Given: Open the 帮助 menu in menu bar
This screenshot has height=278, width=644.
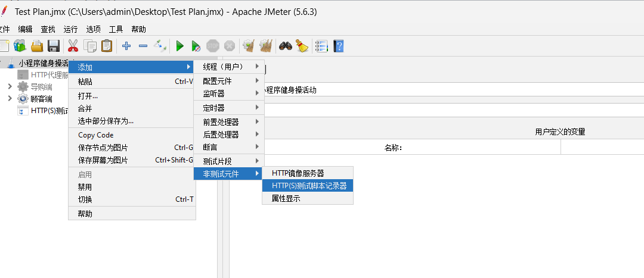Looking at the screenshot, I should click(x=138, y=29).
